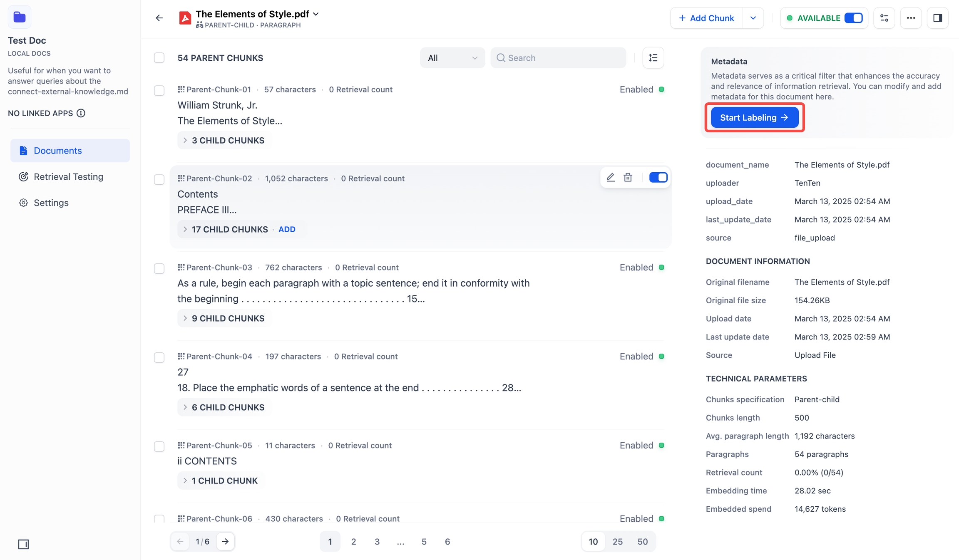Edit Parent-Chunk-02 with pencil icon

[610, 178]
